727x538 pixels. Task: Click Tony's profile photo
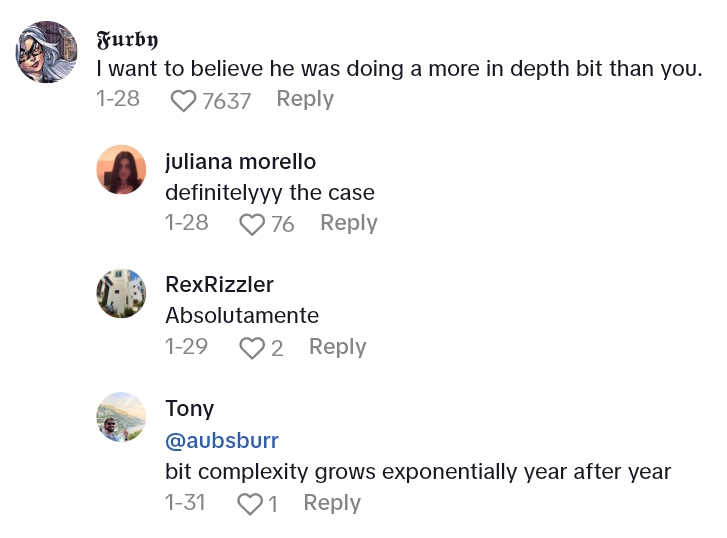click(x=121, y=417)
